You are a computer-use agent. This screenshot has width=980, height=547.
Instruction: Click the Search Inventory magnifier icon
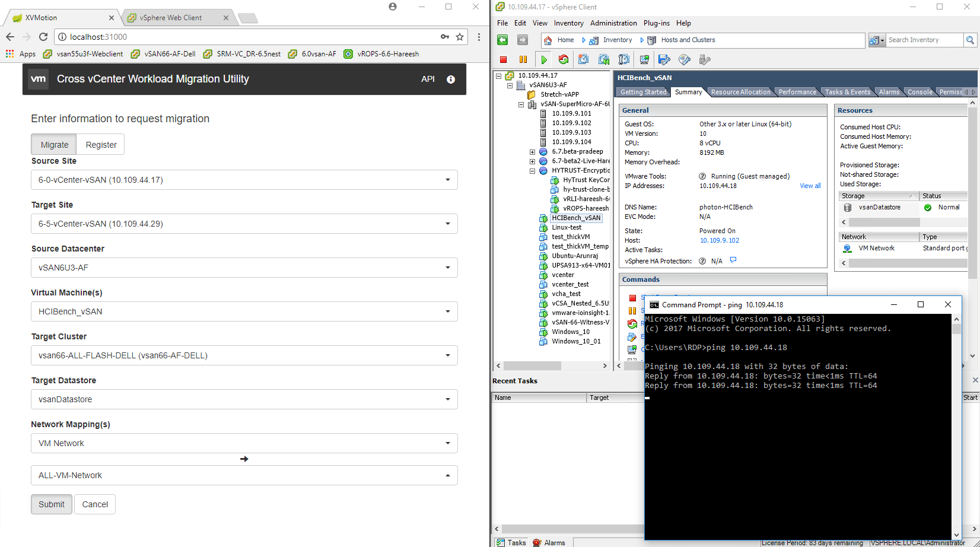(970, 40)
